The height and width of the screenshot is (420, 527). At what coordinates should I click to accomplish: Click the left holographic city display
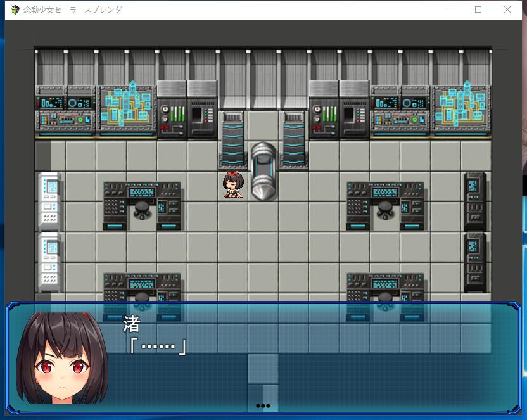click(125, 108)
